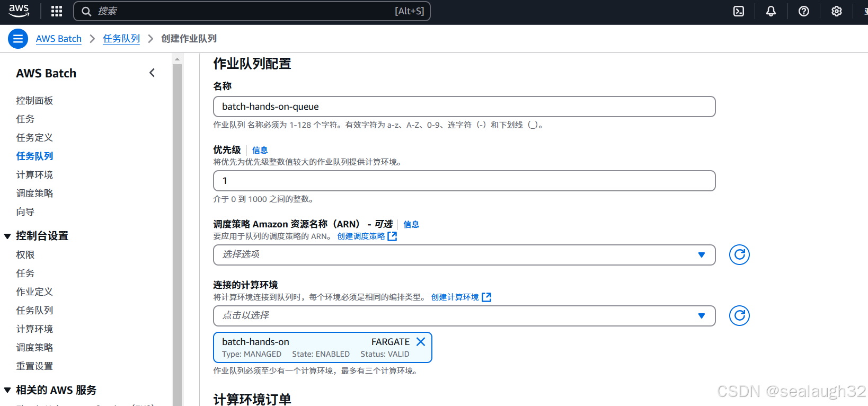Open 任务队列 under 控制台设置

point(34,311)
